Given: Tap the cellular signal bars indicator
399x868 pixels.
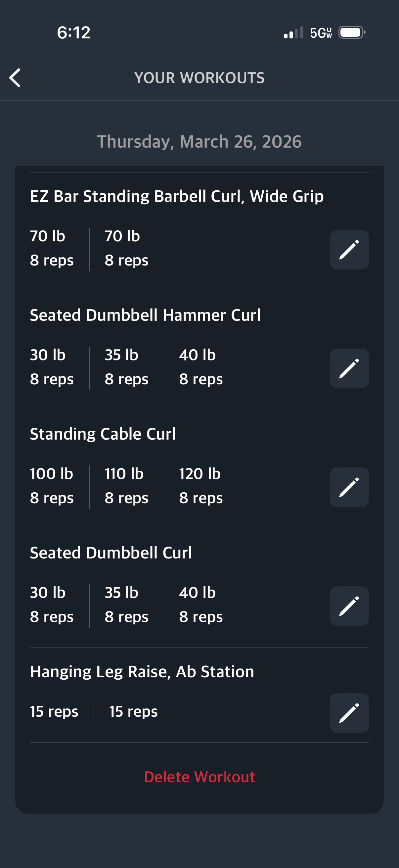Looking at the screenshot, I should click(293, 33).
